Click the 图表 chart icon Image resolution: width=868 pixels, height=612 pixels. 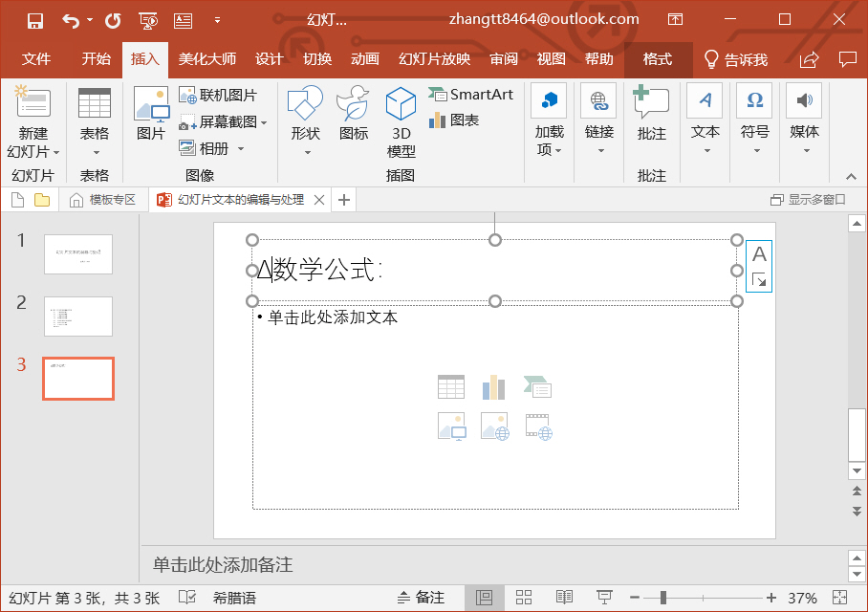pos(454,120)
